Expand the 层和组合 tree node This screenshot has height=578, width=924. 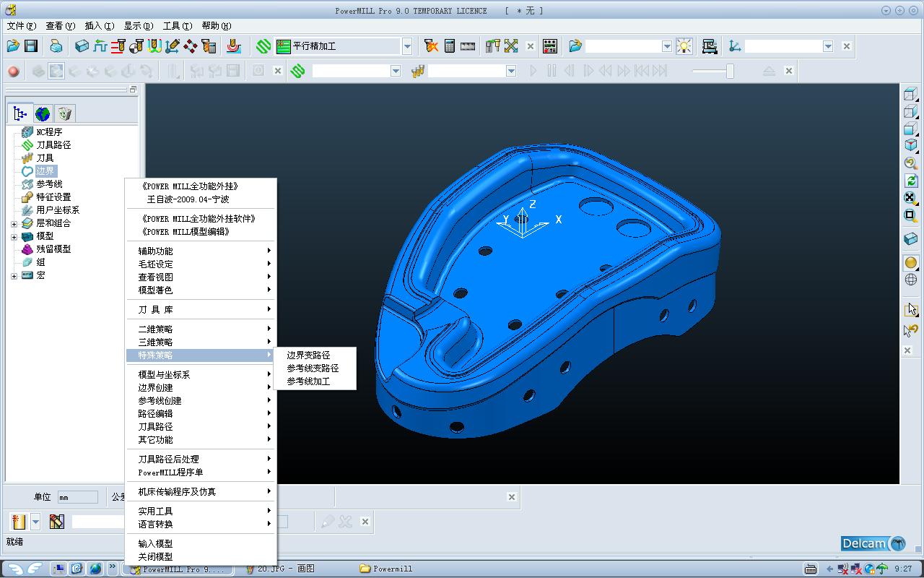point(14,223)
